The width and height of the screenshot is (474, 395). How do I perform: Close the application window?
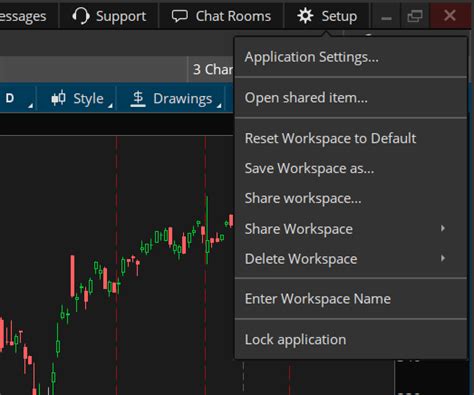coord(450,15)
